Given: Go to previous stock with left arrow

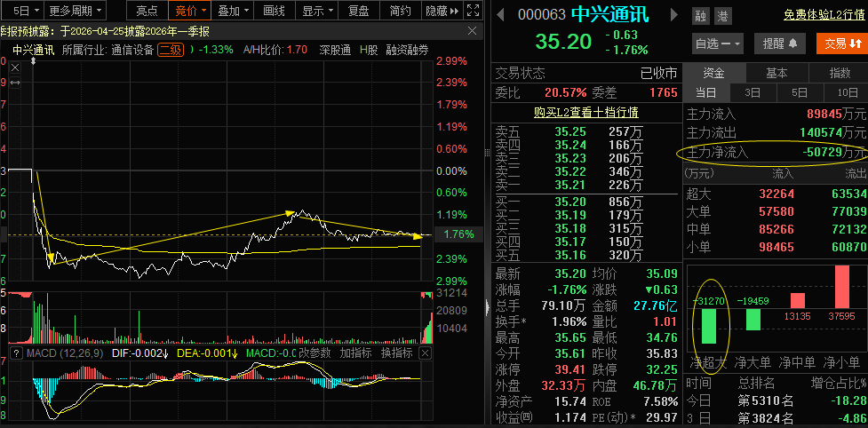Looking at the screenshot, I should coord(500,14).
